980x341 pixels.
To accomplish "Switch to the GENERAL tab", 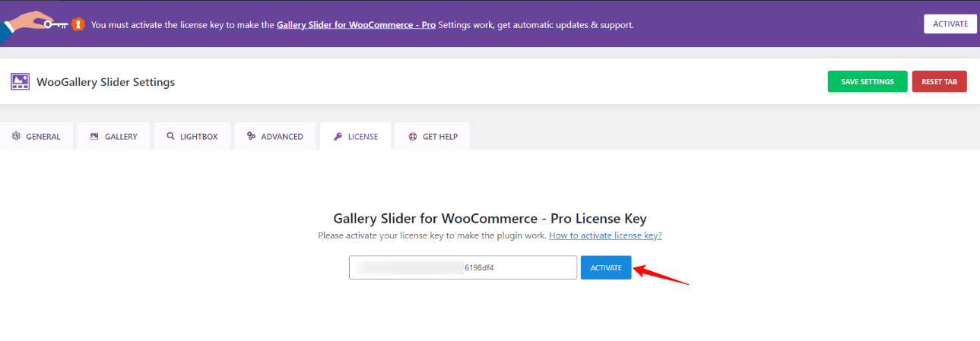I will pos(43,137).
